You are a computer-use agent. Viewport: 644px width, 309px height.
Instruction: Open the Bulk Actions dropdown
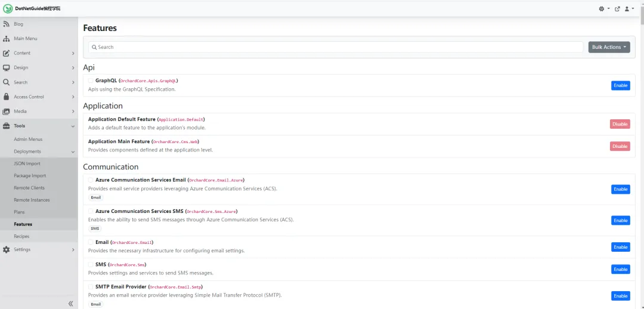click(x=609, y=47)
